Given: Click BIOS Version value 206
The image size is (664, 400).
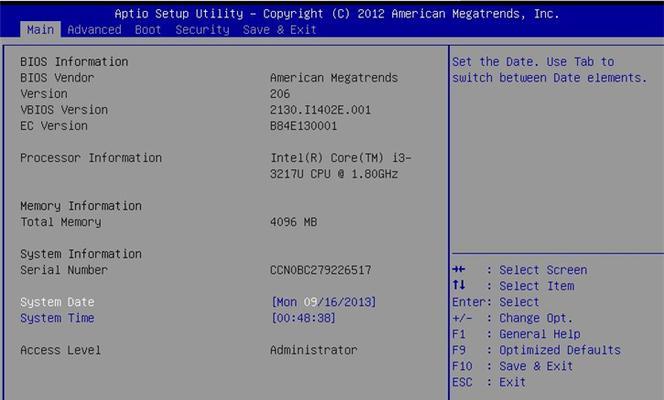Looking at the screenshot, I should point(280,94).
